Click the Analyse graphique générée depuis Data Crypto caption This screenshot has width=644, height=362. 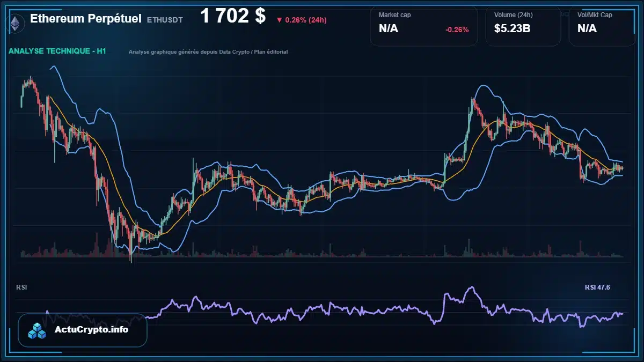208,52
